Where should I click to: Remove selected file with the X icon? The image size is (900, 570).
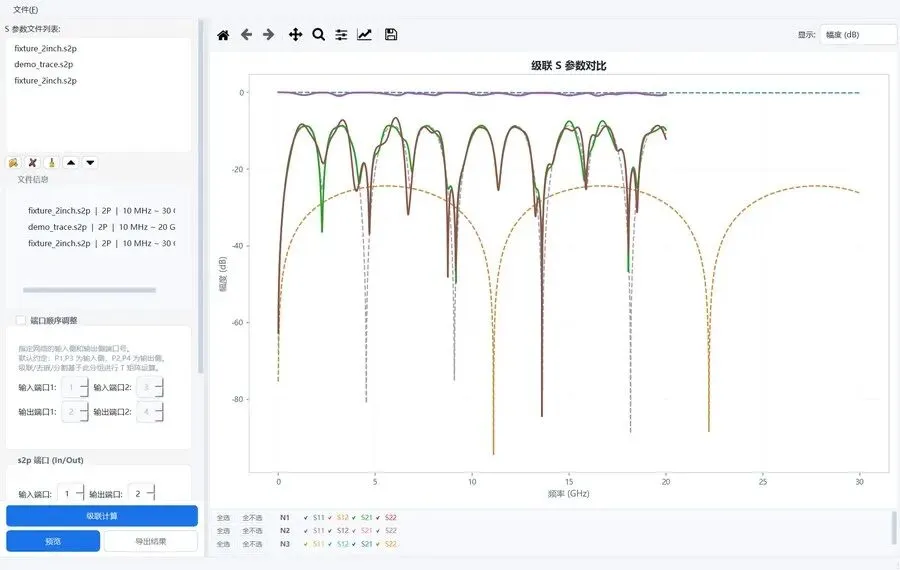[x=33, y=163]
